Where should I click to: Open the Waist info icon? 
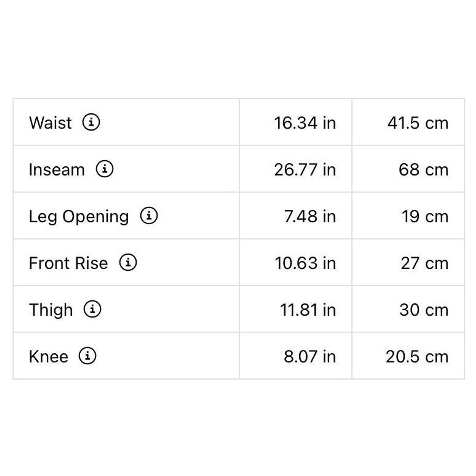click(x=91, y=122)
